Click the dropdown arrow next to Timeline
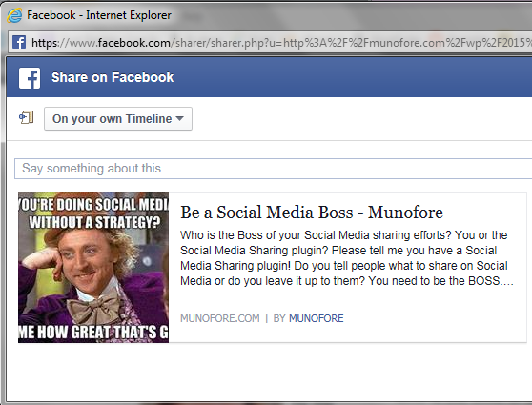 [180, 119]
